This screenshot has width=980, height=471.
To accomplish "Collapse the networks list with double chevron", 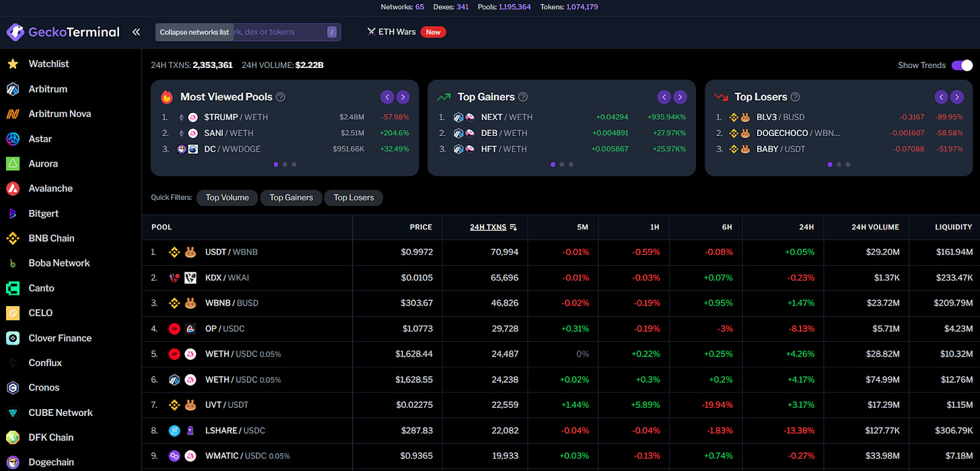I will 136,32.
